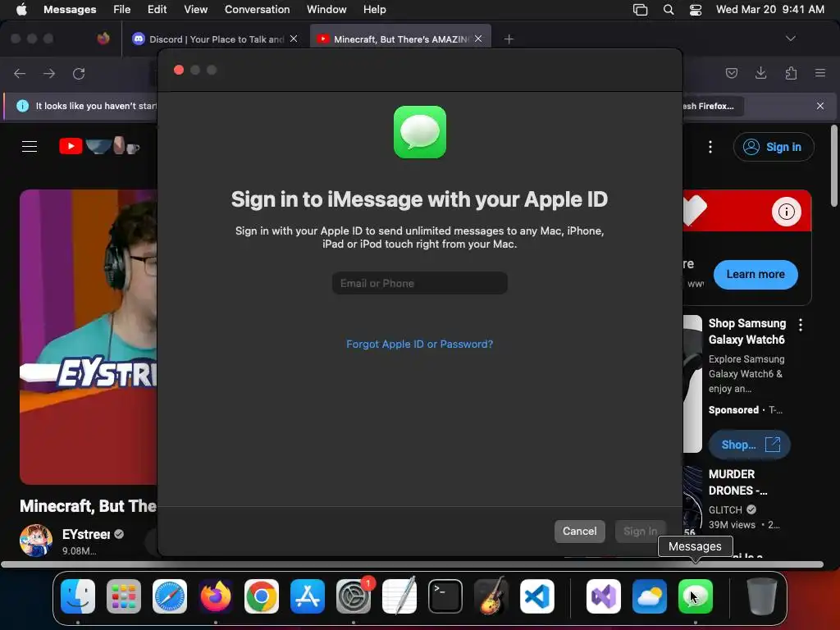Close the Minecraft YouTube tab
The image size is (840, 630).
coord(478,39)
